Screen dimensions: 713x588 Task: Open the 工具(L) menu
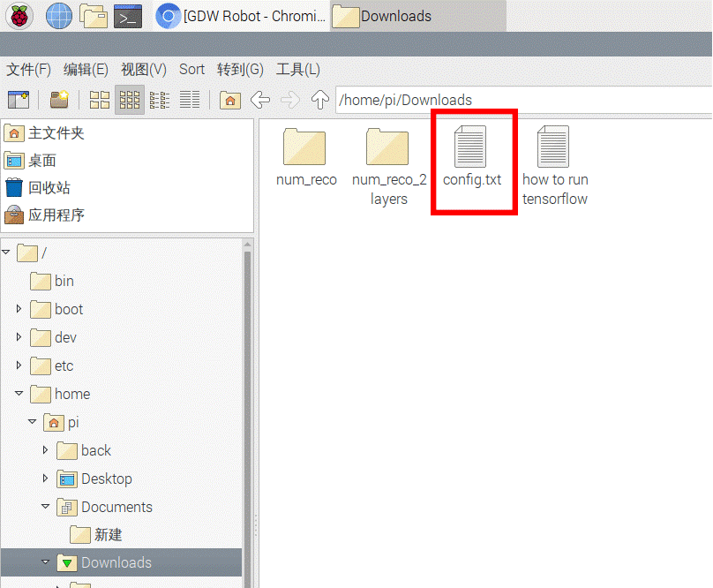click(298, 70)
